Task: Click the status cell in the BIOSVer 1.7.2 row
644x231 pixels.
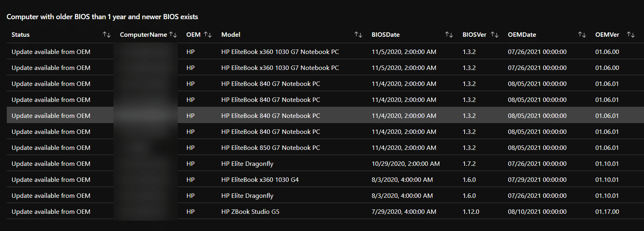Action: (x=51, y=164)
